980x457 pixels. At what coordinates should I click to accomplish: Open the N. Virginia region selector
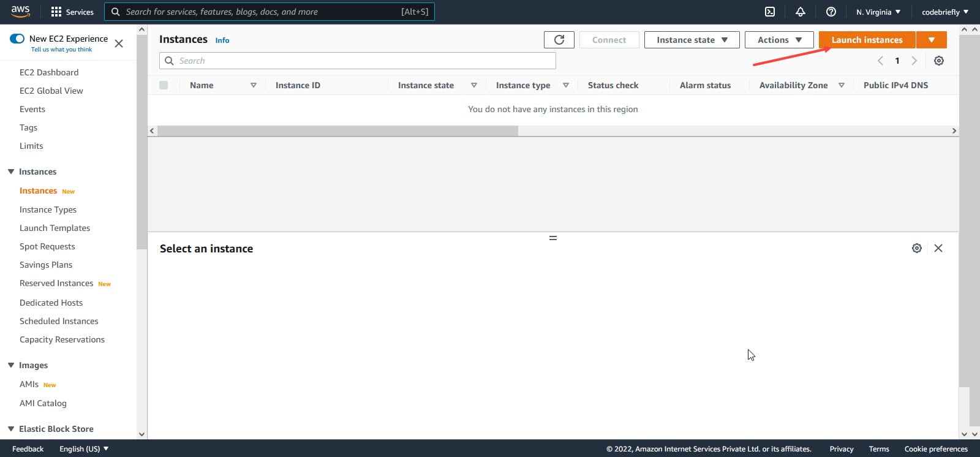[x=878, y=12]
